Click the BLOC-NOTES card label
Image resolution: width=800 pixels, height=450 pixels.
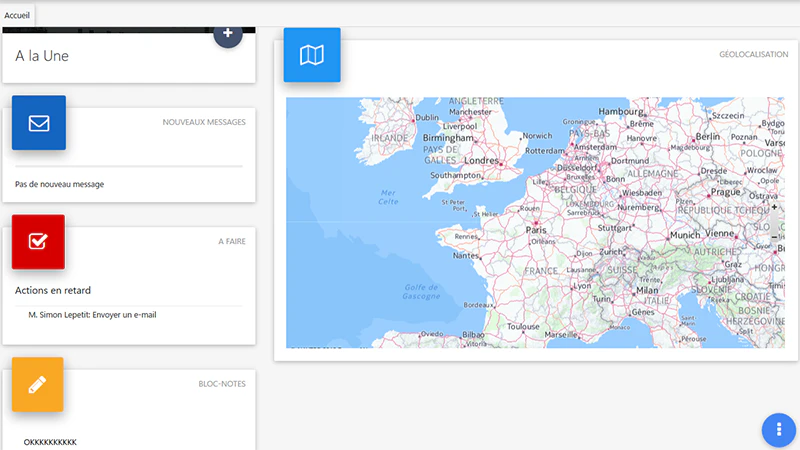(x=222, y=384)
